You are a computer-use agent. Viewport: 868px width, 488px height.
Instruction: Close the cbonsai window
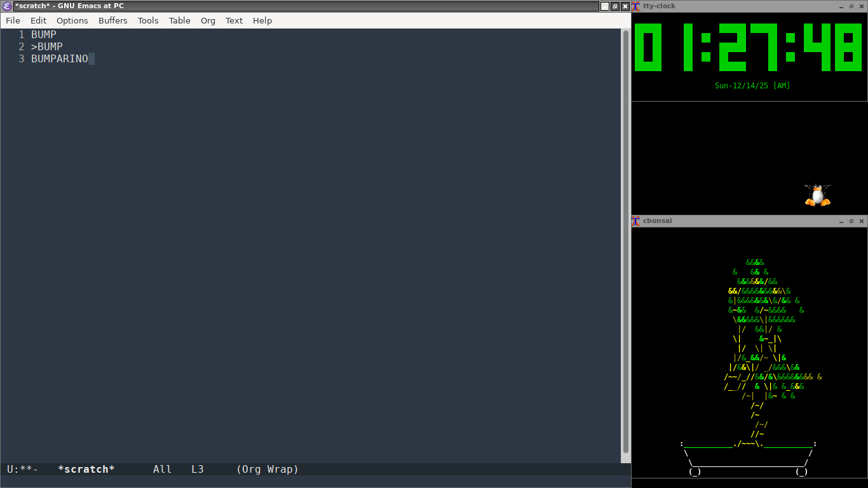pyautogui.click(x=862, y=221)
